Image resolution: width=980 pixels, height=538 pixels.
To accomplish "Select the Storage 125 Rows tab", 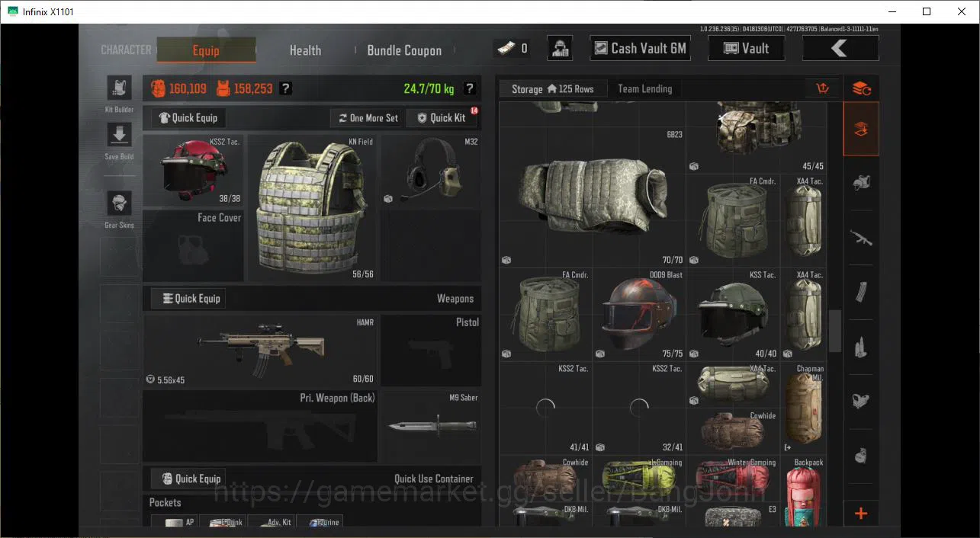I will [x=553, y=88].
